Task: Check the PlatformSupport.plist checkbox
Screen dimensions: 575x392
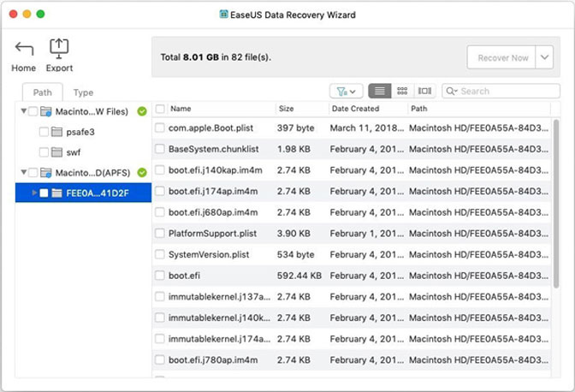Action: (x=159, y=233)
